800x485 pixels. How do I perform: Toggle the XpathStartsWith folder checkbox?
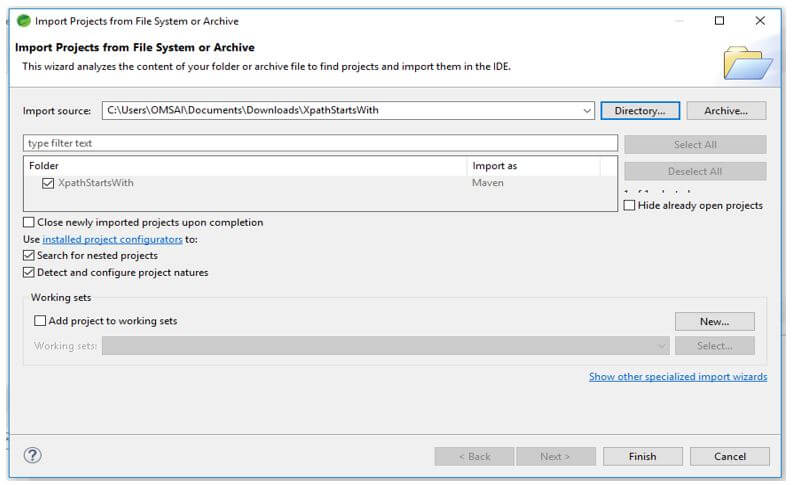[x=48, y=183]
